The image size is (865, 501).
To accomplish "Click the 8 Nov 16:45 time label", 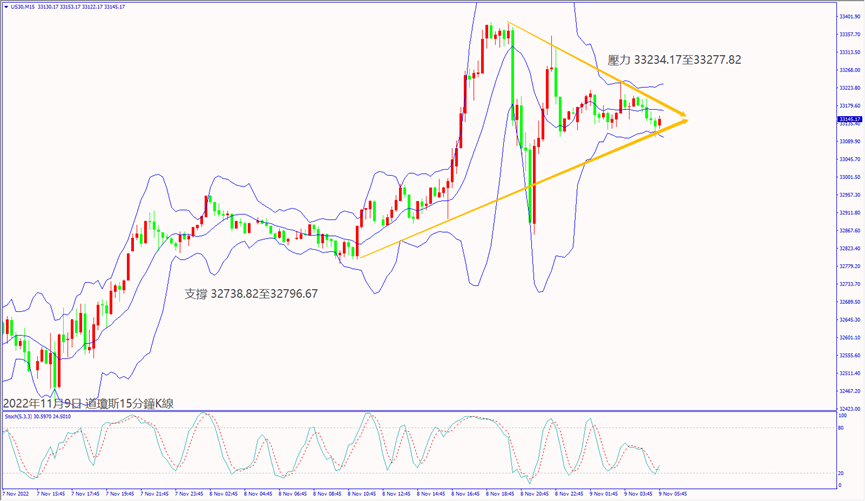I will coord(466,494).
